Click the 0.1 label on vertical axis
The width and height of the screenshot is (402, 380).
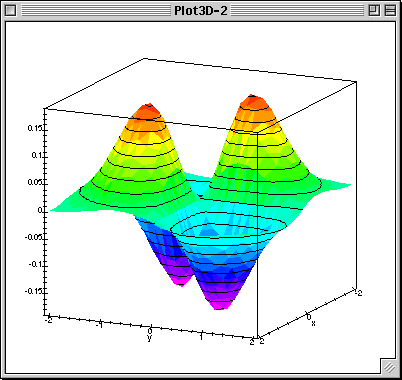click(37, 156)
